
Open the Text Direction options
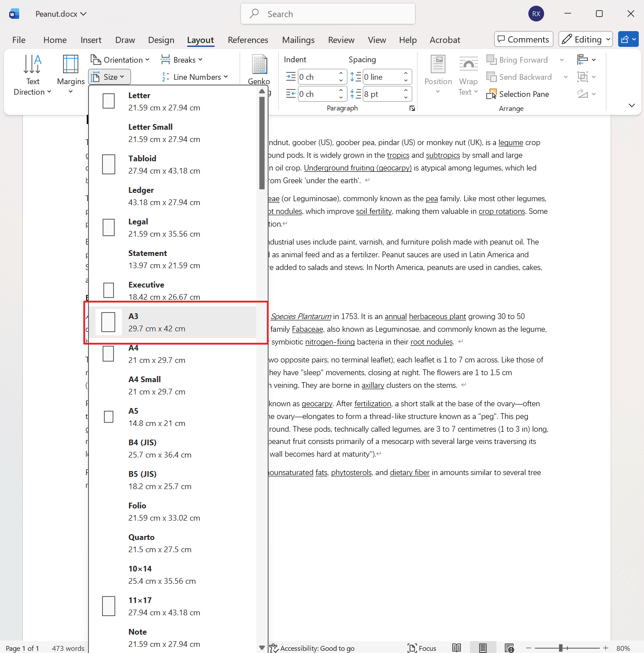pos(32,75)
